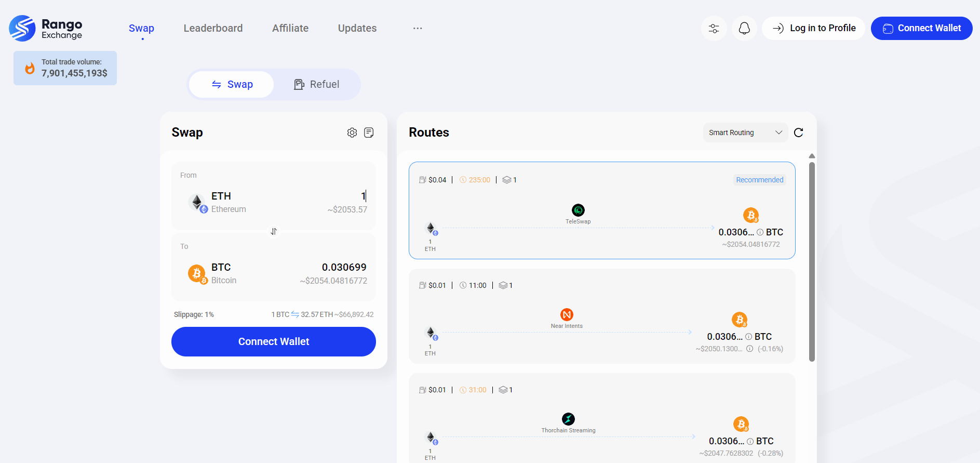The image size is (980, 463).
Task: Open the ETH source token selector
Action: (218, 202)
